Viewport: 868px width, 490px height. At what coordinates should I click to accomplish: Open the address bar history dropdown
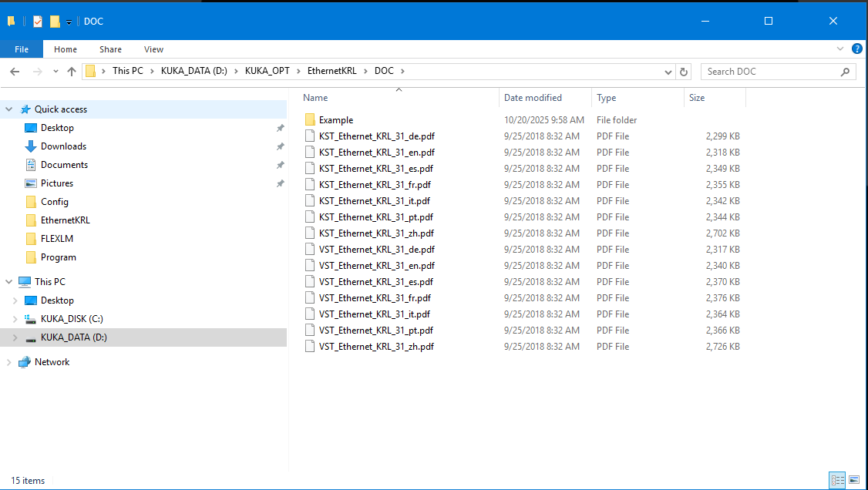point(668,72)
